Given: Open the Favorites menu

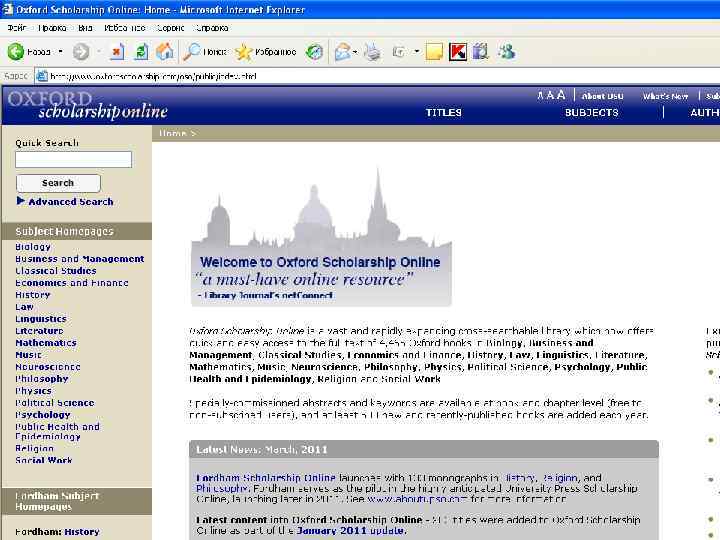Looking at the screenshot, I should pyautogui.click(x=124, y=28).
